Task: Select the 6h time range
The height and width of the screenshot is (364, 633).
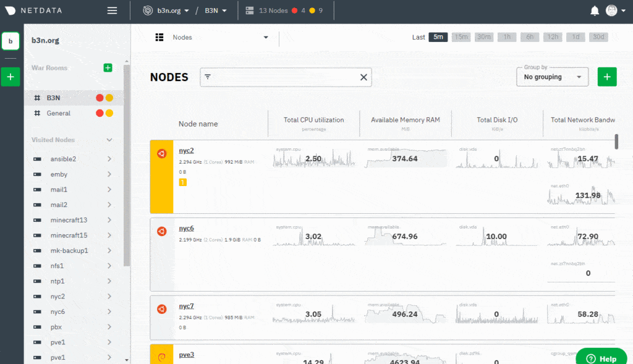Action: (530, 37)
